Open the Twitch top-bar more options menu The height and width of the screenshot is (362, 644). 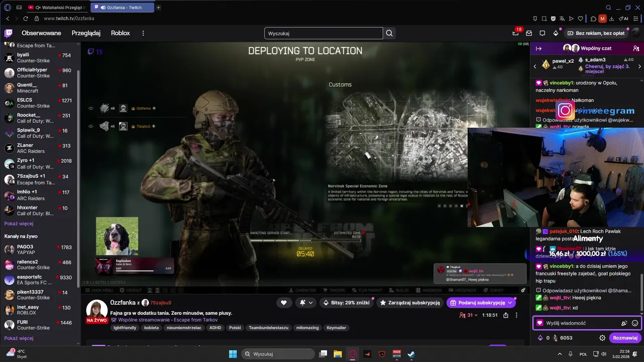(143, 33)
